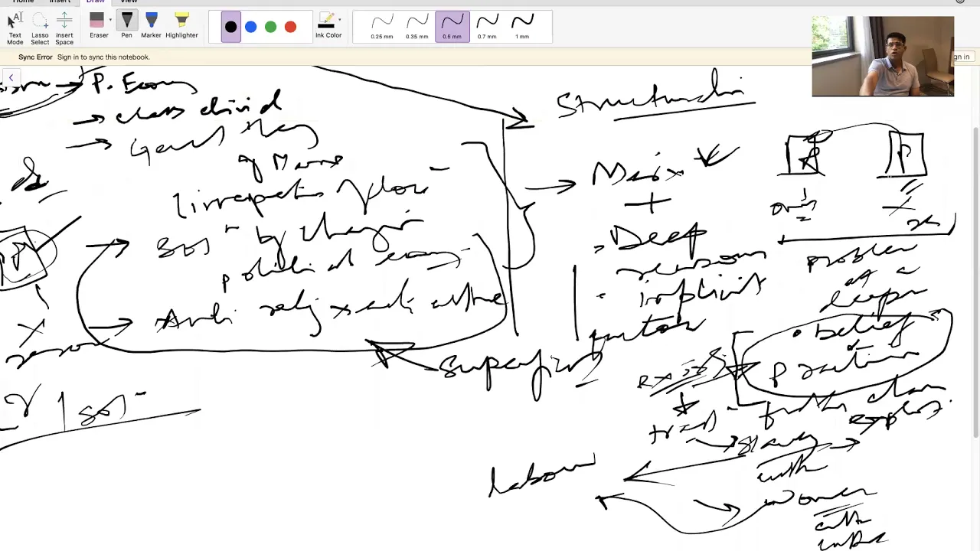The height and width of the screenshot is (551, 980).
Task: Click the presenter webcam video thumbnail
Action: pyautogui.click(x=883, y=57)
